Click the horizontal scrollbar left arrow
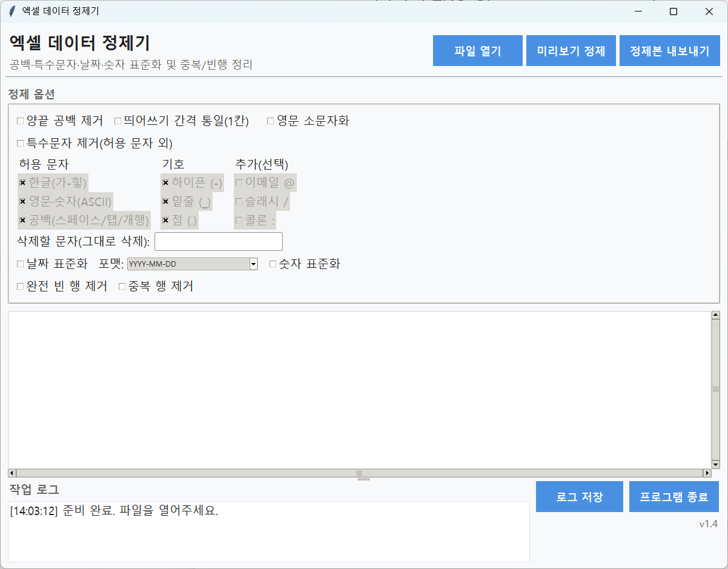728x569 pixels. coord(12,473)
